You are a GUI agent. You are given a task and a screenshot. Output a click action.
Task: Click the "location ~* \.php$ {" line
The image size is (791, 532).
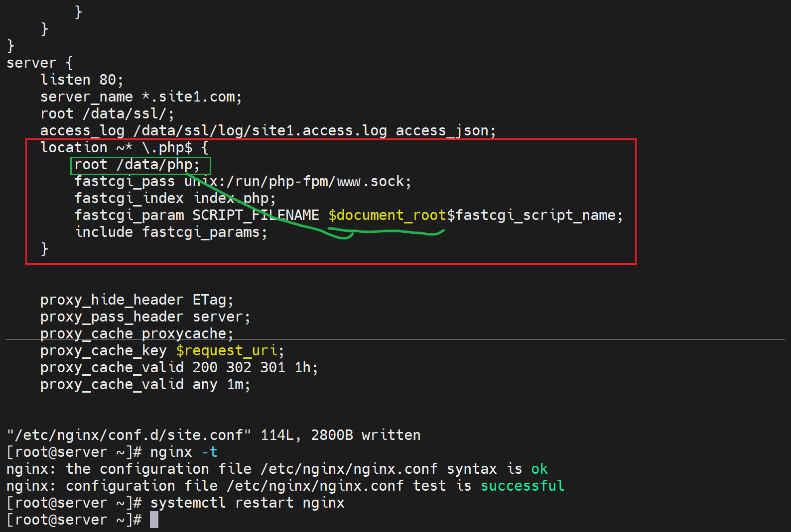pos(124,148)
